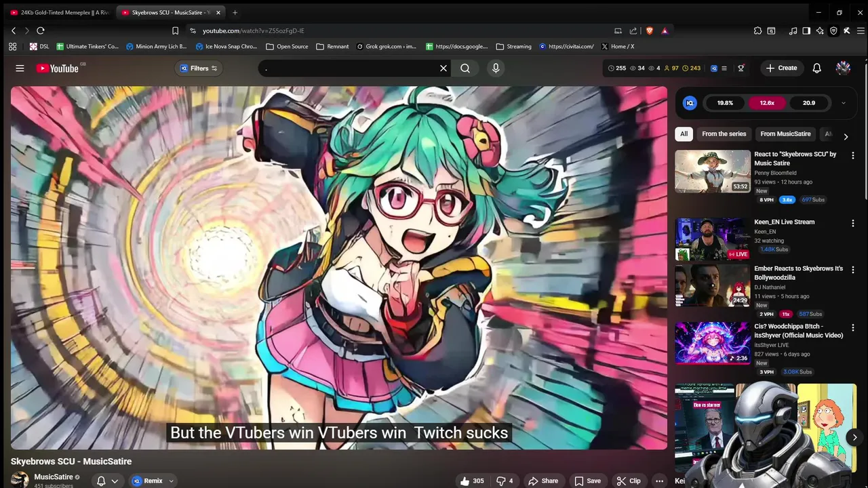The width and height of the screenshot is (868, 488).
Task: Open the Keen_EN Live Stream thumbnail
Action: (713, 239)
